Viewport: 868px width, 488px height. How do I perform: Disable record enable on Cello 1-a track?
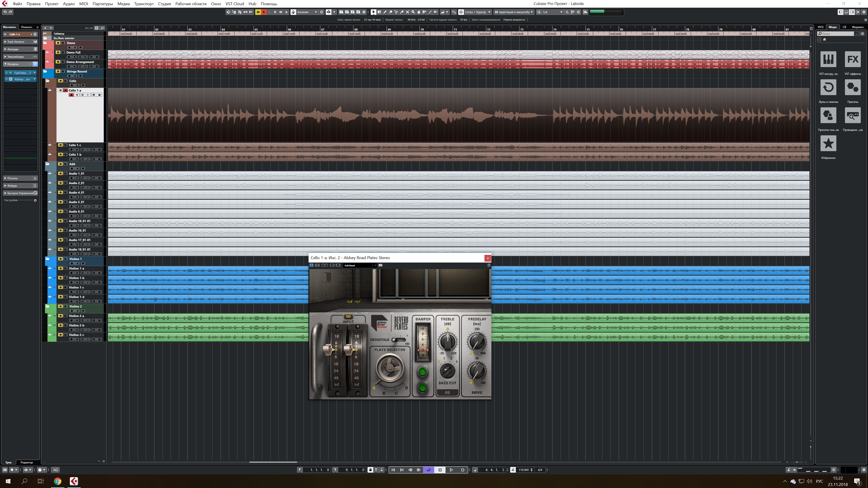pyautogui.click(x=71, y=95)
